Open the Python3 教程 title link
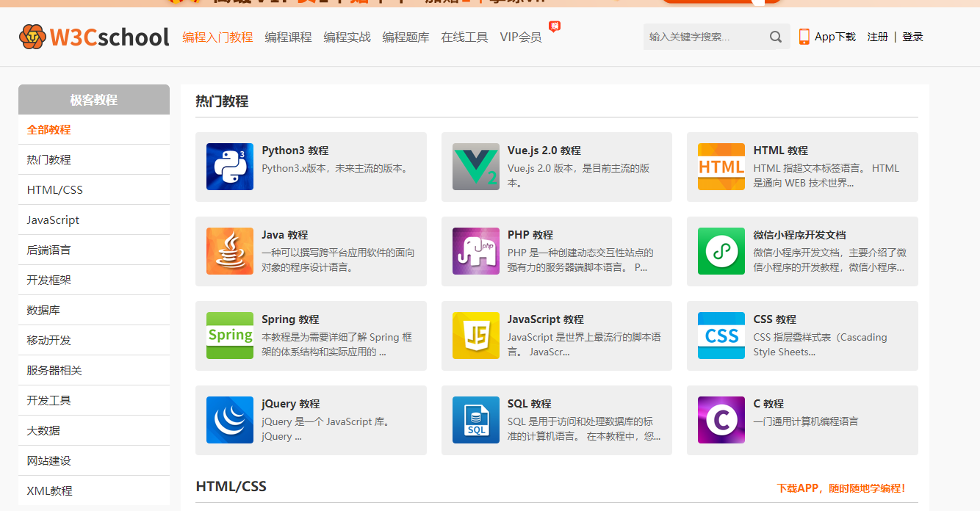 295,151
